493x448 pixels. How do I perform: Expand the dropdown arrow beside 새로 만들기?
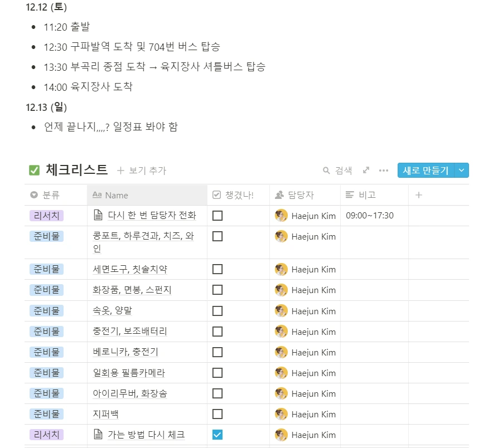point(461,171)
